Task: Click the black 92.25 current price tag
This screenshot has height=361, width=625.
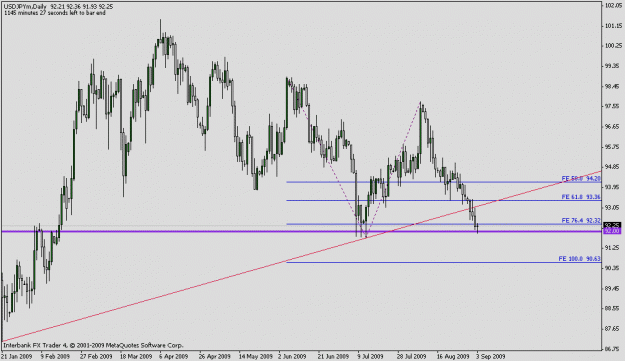Action: 612,226
